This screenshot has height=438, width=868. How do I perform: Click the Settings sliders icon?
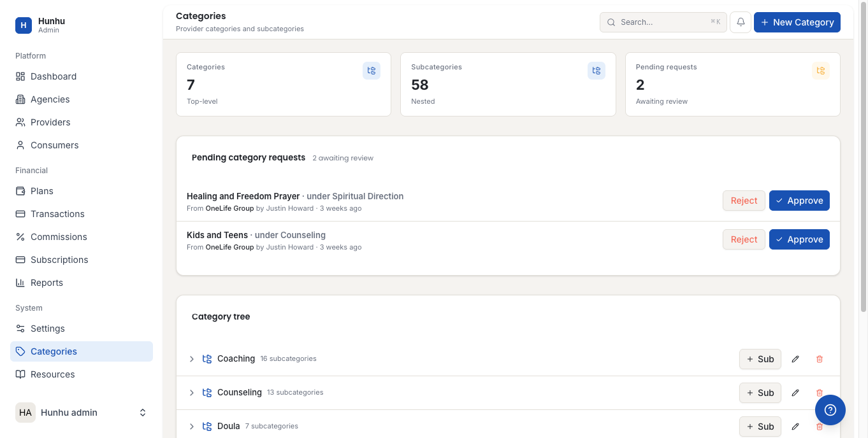(x=20, y=328)
